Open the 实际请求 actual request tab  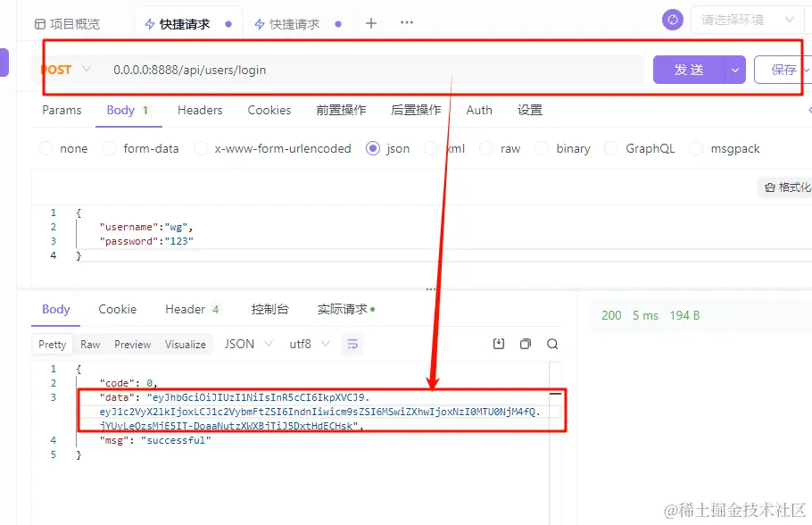click(346, 310)
